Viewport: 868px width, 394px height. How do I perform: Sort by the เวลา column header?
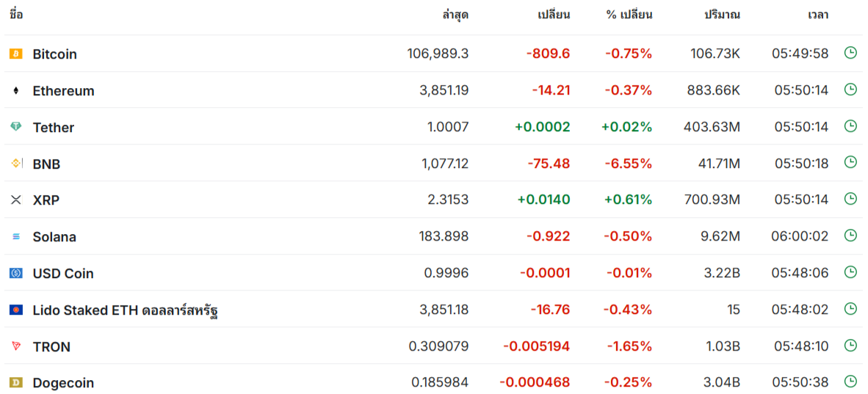pyautogui.click(x=817, y=15)
